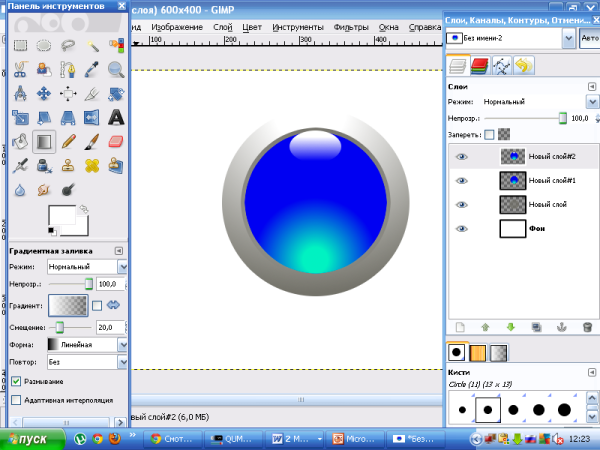Open the Форма dropdown set to Линейная
Viewport: 600px width, 450px height.
[x=88, y=345]
